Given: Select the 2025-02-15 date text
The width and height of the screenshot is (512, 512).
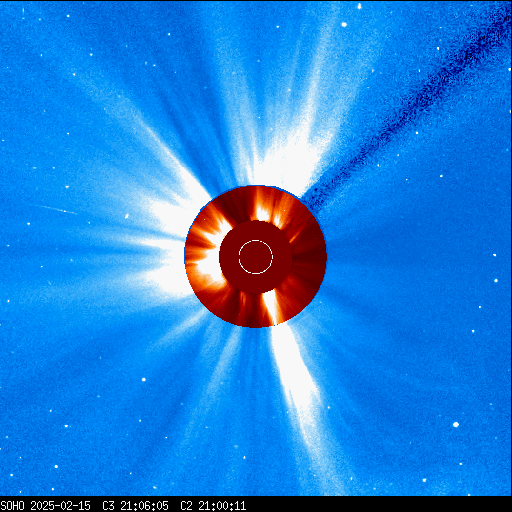Looking at the screenshot, I should click(61, 506).
